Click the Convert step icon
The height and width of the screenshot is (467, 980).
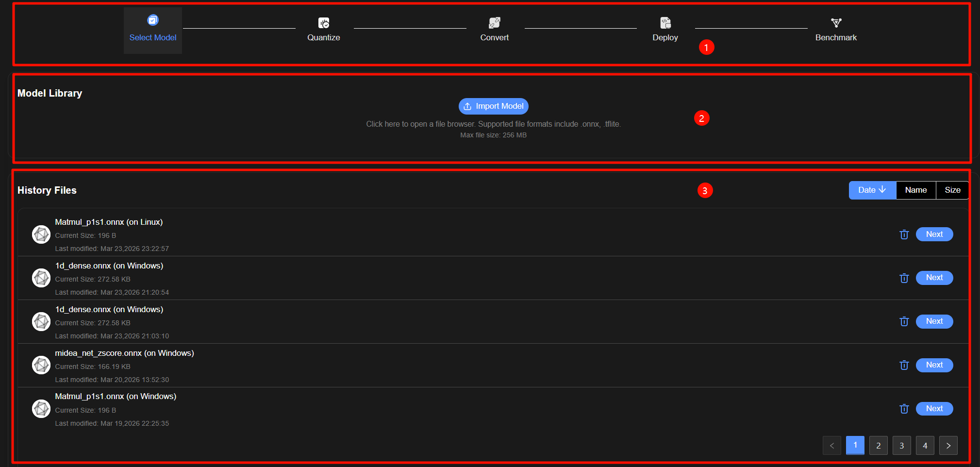point(494,23)
